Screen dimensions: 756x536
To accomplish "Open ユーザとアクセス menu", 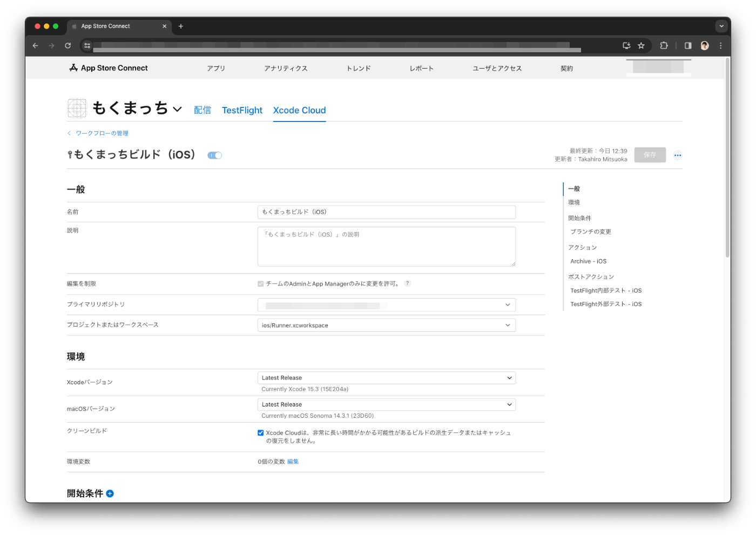I will (x=497, y=69).
